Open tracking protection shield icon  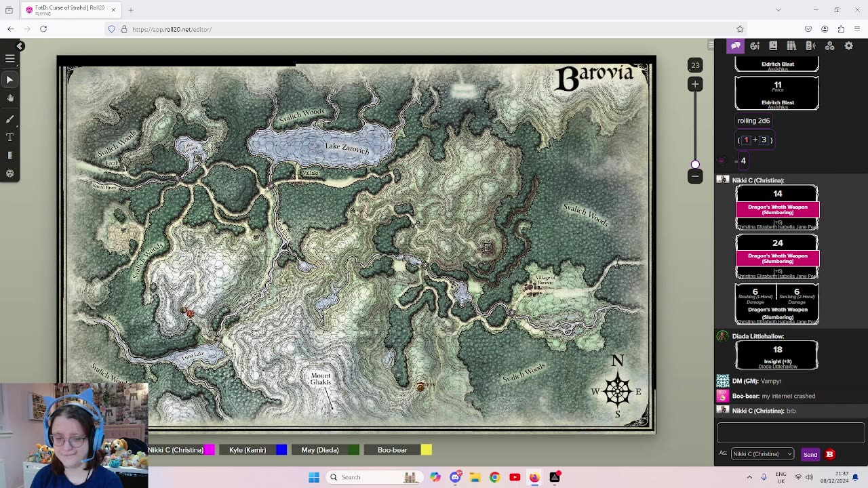click(111, 29)
